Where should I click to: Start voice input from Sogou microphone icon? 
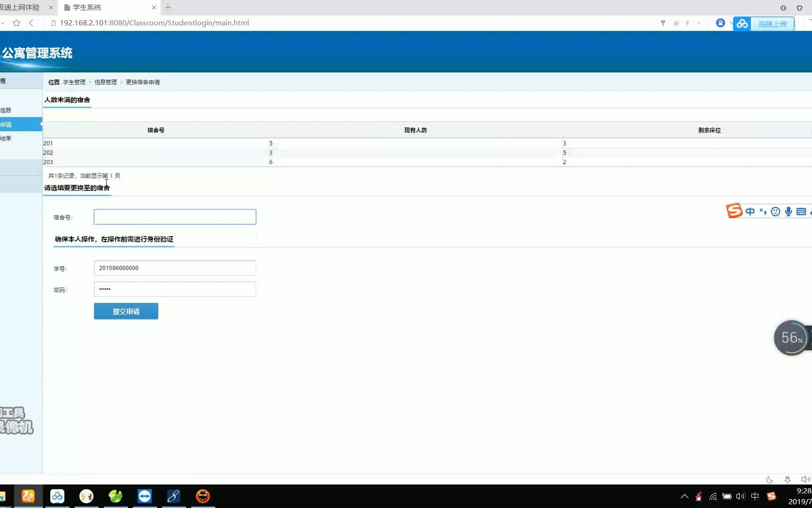pyautogui.click(x=789, y=211)
